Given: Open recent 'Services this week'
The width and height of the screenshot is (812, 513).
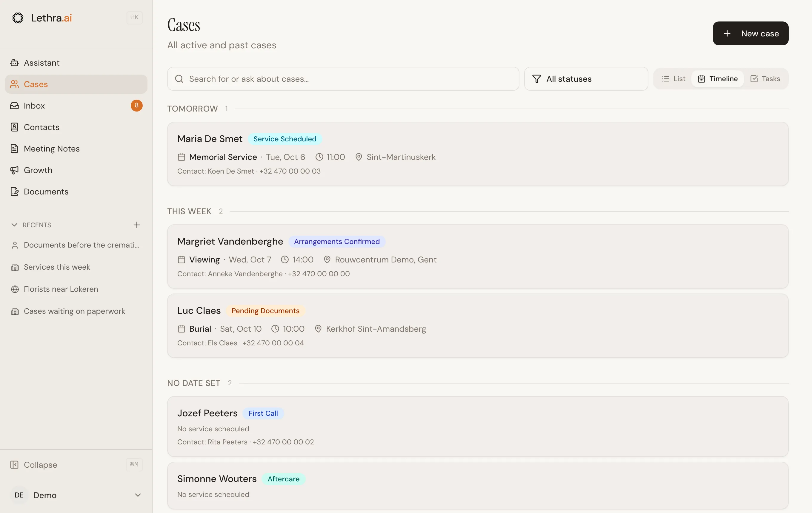Looking at the screenshot, I should [x=76, y=267].
